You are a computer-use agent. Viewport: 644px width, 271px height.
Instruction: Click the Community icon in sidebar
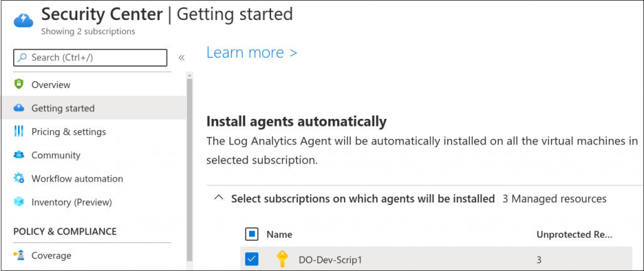click(x=19, y=155)
